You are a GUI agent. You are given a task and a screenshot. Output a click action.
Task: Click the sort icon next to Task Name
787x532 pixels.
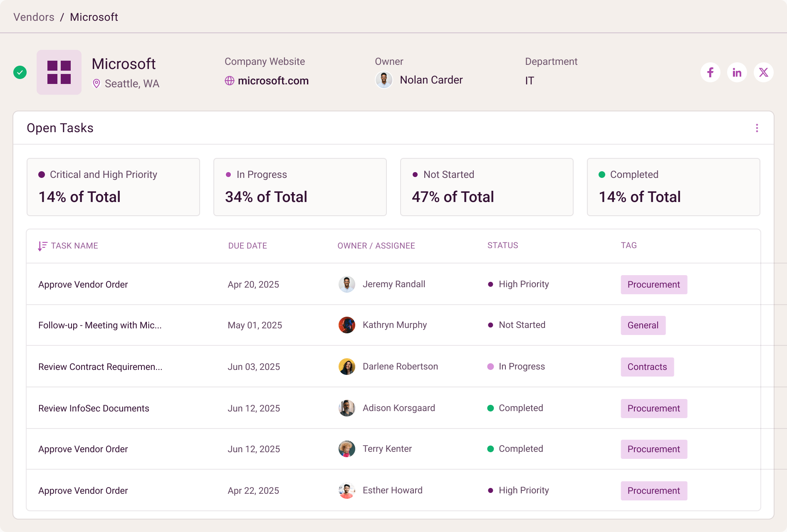coord(42,246)
